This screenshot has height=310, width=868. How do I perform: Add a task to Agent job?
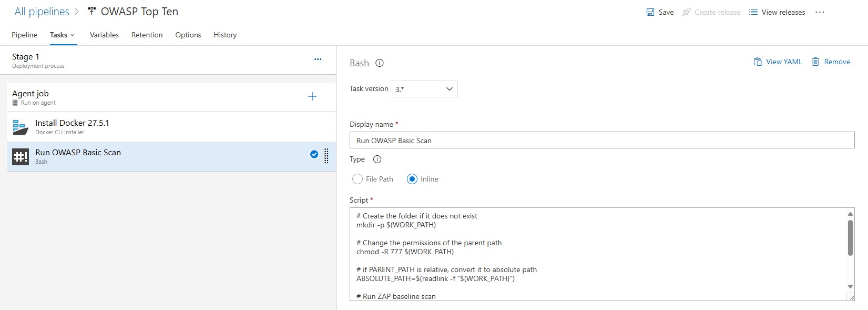[x=312, y=96]
